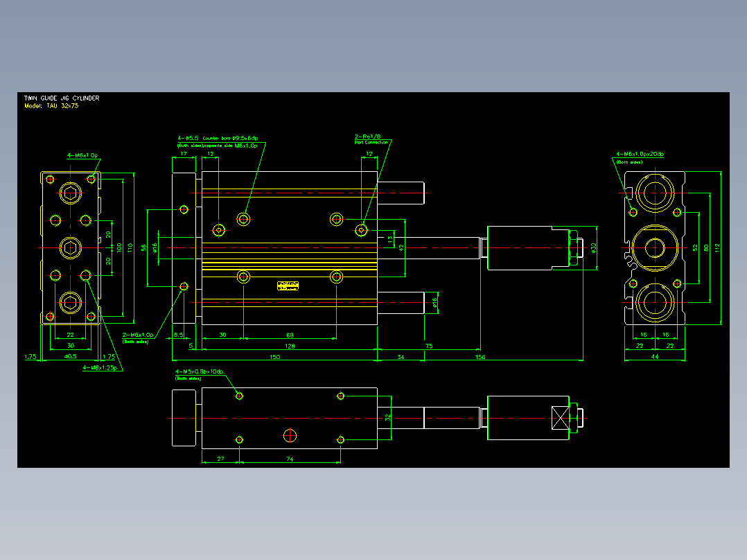Image resolution: width=747 pixels, height=560 pixels.
Task: Select the "ø32" diameter dimension
Action: pos(594,248)
